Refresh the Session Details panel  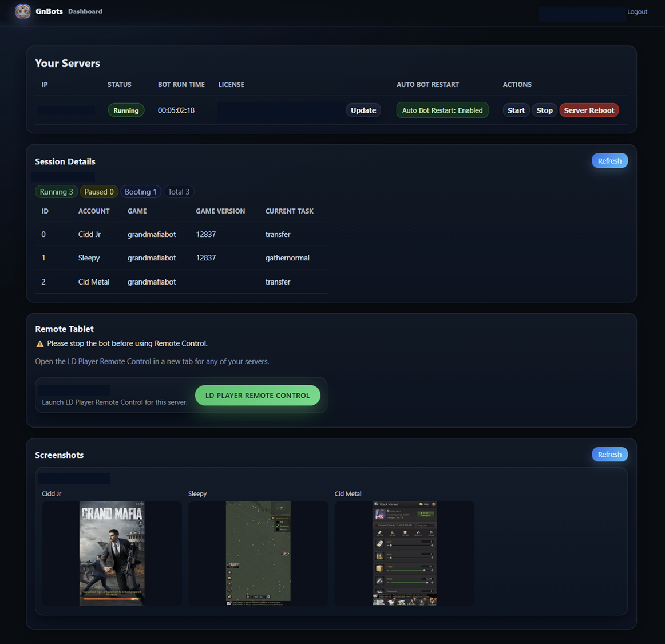(x=609, y=160)
